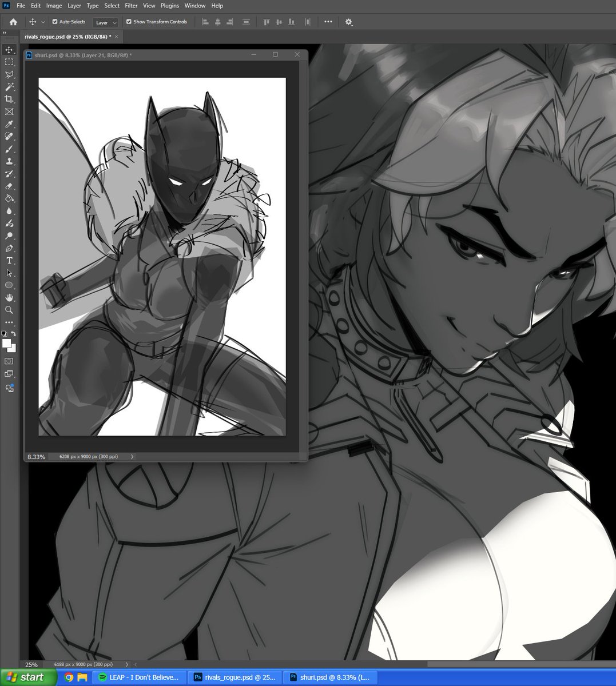
Task: Align top edges in options bar
Action: [x=266, y=22]
